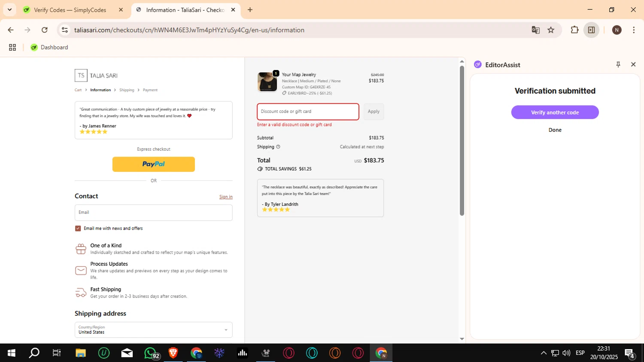Click the Total Savings tag icon
This screenshot has width=644, height=362.
[x=260, y=169]
